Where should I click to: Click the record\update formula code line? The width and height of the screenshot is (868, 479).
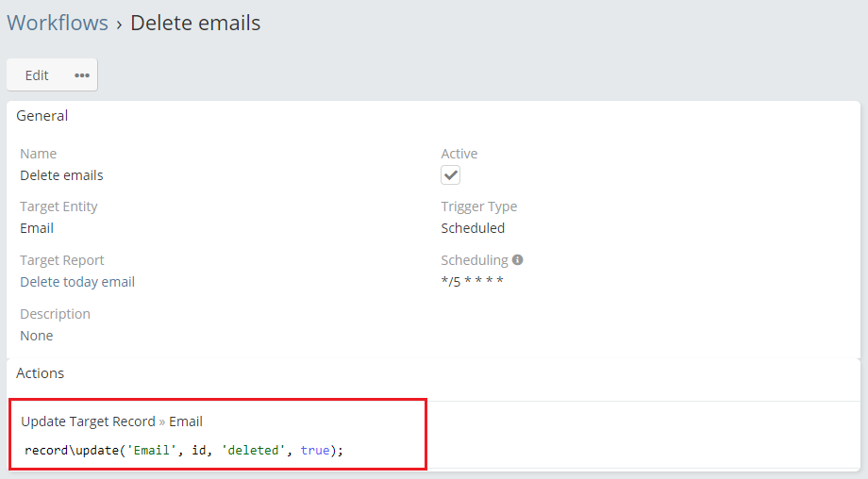click(184, 451)
